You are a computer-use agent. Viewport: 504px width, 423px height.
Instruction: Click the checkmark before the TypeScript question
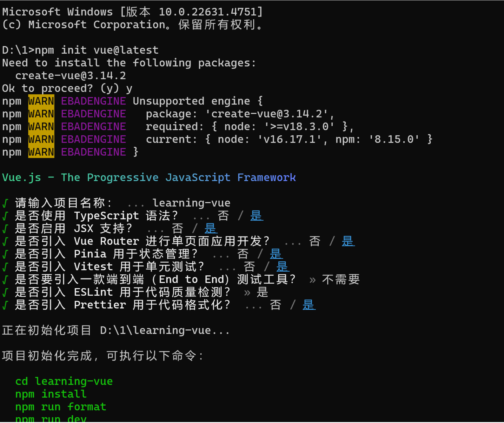pos(5,216)
